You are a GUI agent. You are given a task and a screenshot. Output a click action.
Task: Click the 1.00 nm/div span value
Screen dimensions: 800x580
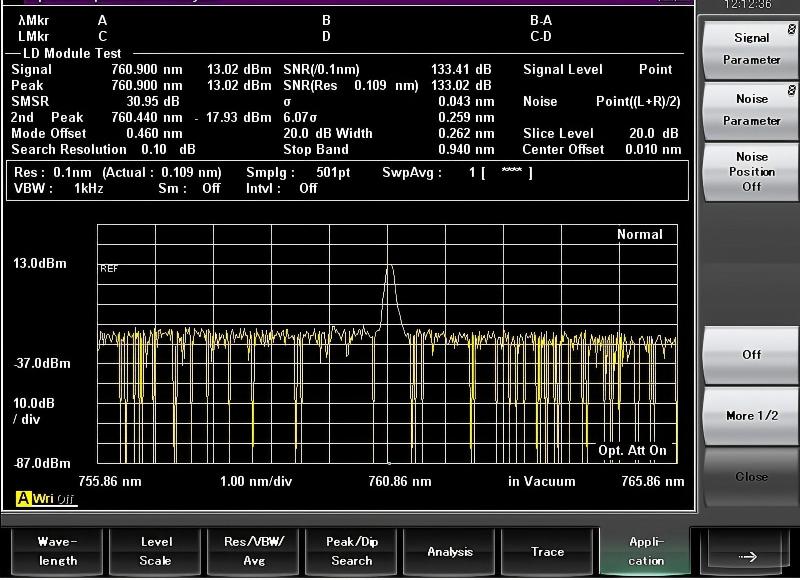(x=256, y=481)
